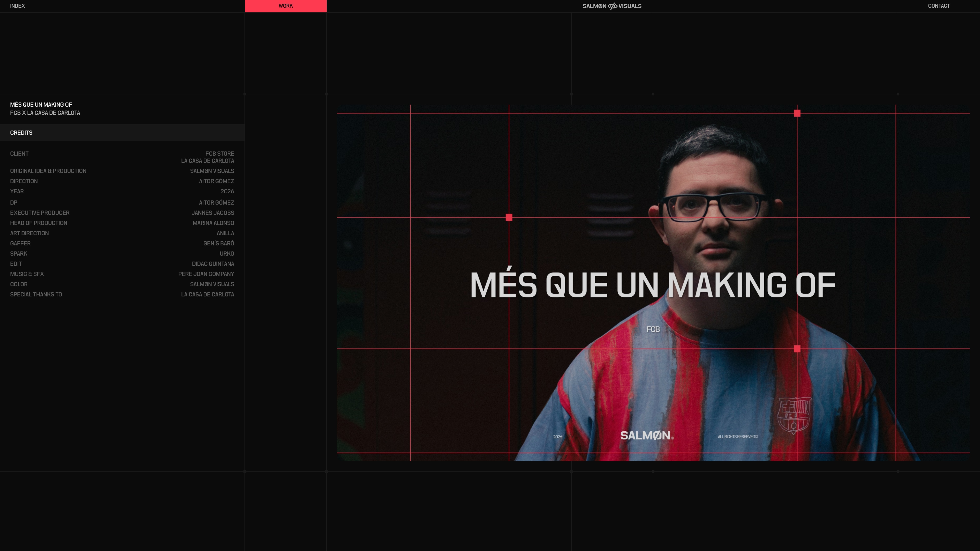Click LA CASA DE CARLOTA special thanks value
The image size is (980, 551).
[x=207, y=295]
